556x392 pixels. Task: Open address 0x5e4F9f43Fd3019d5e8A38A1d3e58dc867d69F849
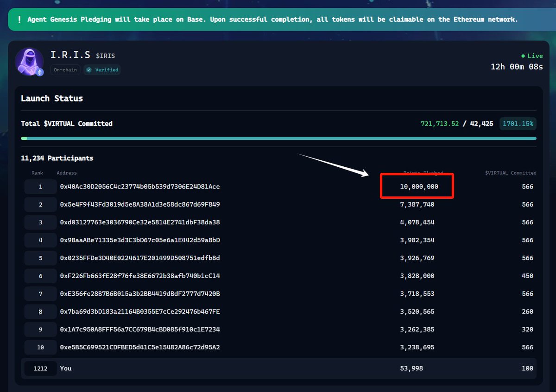140,204
